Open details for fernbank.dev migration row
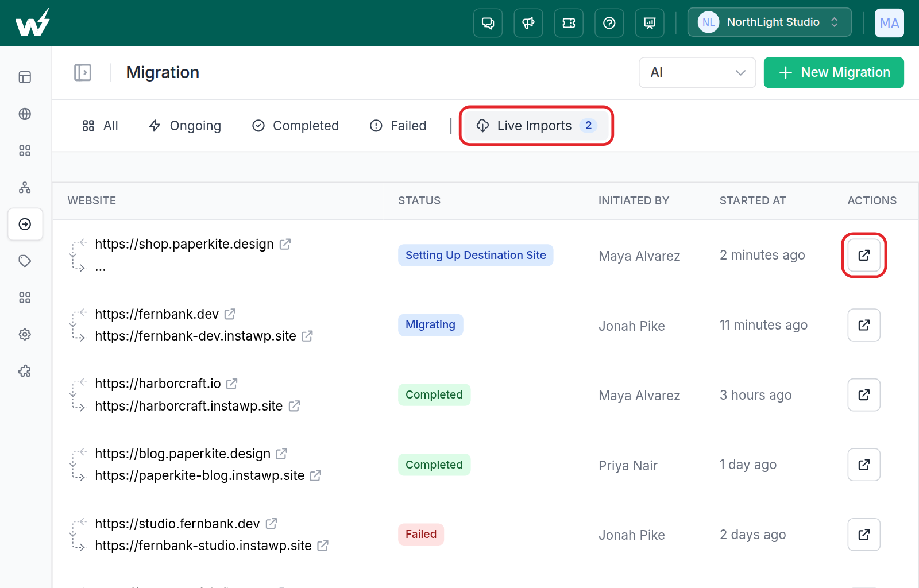The width and height of the screenshot is (919, 588). pyautogui.click(x=864, y=325)
